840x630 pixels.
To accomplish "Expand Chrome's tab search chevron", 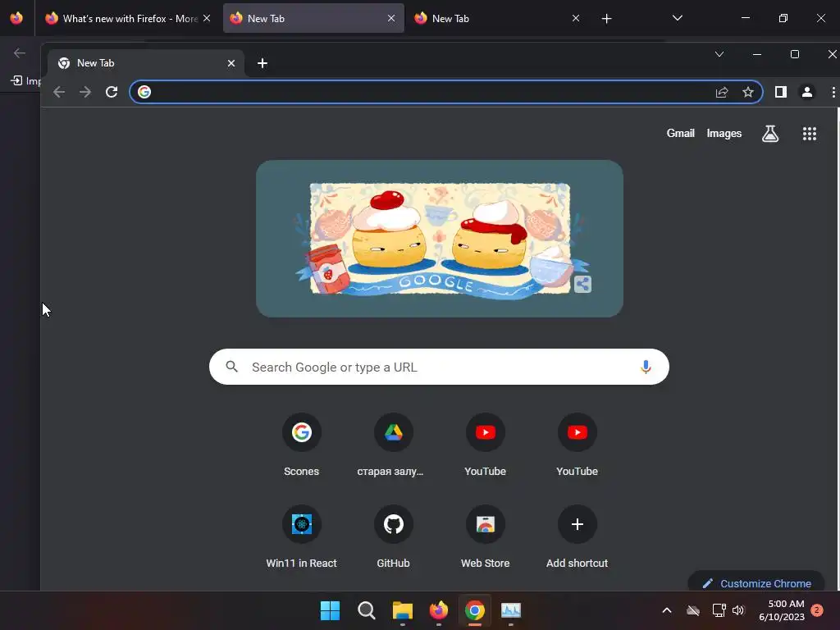I will [719, 54].
